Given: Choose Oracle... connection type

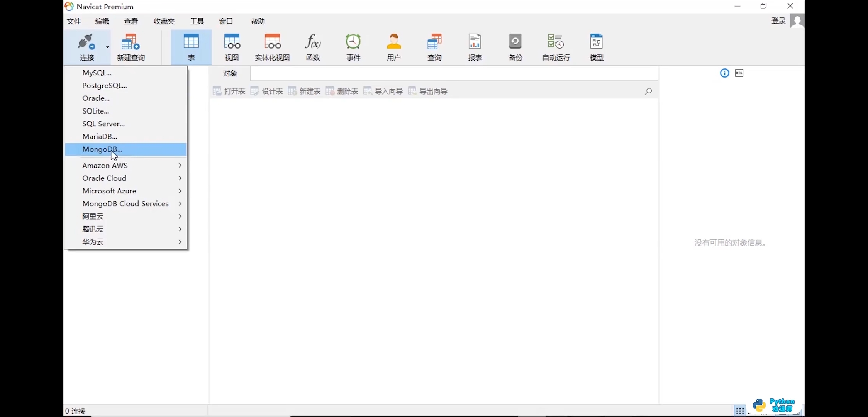Looking at the screenshot, I should click(126, 98).
